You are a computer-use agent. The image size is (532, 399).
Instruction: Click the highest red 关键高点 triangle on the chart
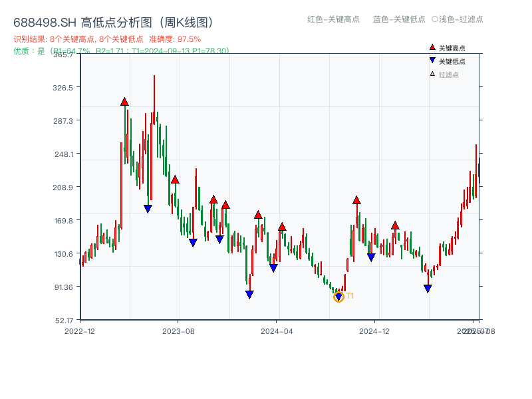click(124, 101)
